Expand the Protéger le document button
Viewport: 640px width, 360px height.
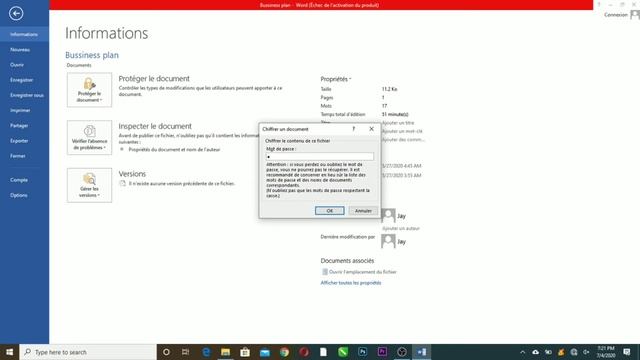[x=89, y=90]
